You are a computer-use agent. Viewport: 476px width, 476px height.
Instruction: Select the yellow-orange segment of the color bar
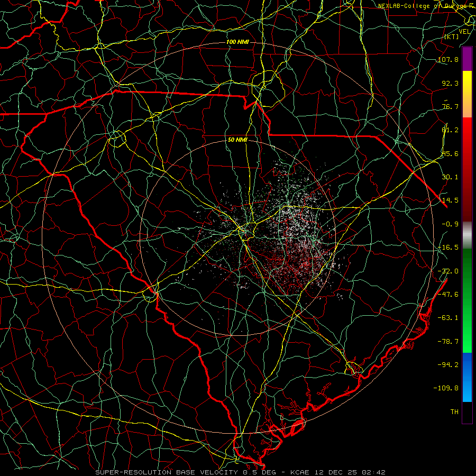click(x=467, y=94)
